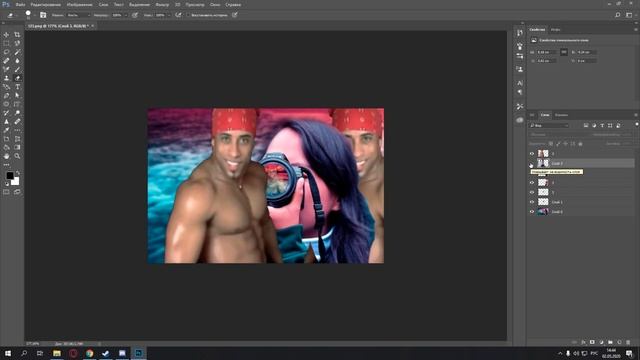The image size is (640, 360).
Task: Open the Изображение menu
Action: [x=80, y=4]
